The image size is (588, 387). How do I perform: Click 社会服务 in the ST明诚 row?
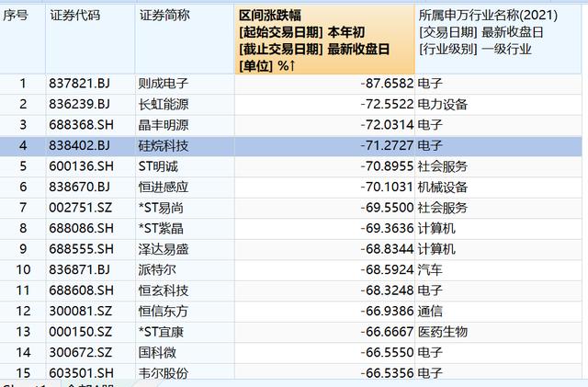click(443, 165)
